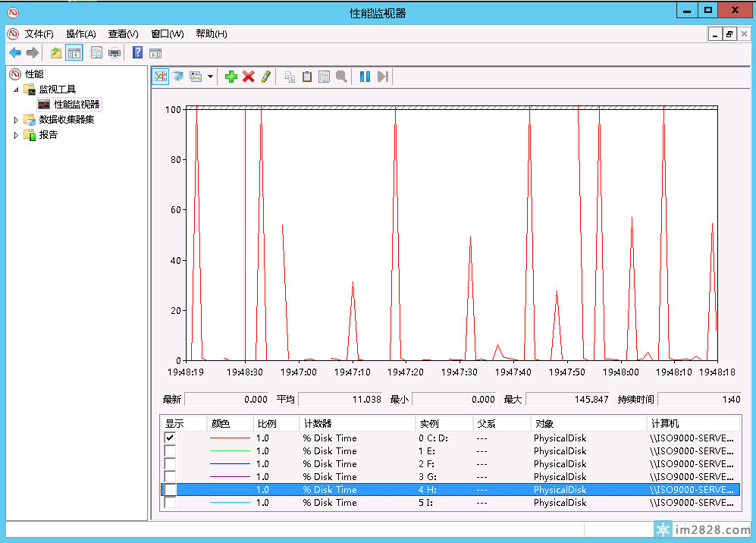Click the back arrow in toolbar
This screenshot has width=756, height=543.
[14, 52]
